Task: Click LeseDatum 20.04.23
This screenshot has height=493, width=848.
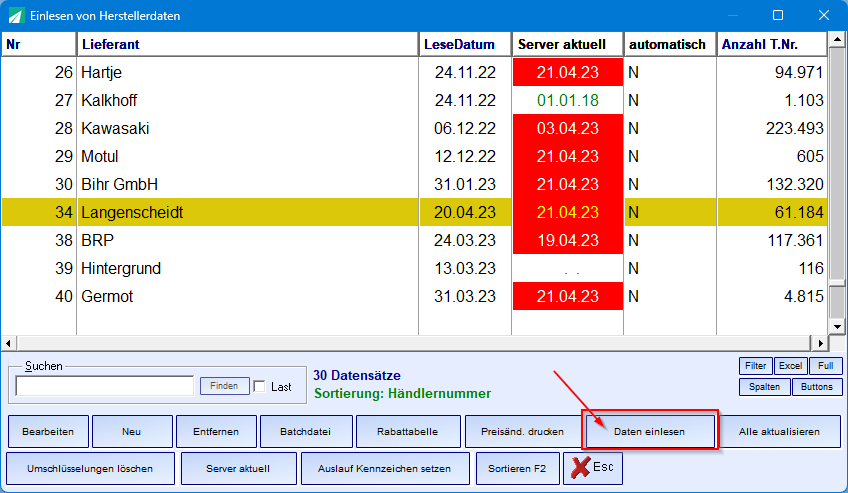Action: [x=465, y=212]
